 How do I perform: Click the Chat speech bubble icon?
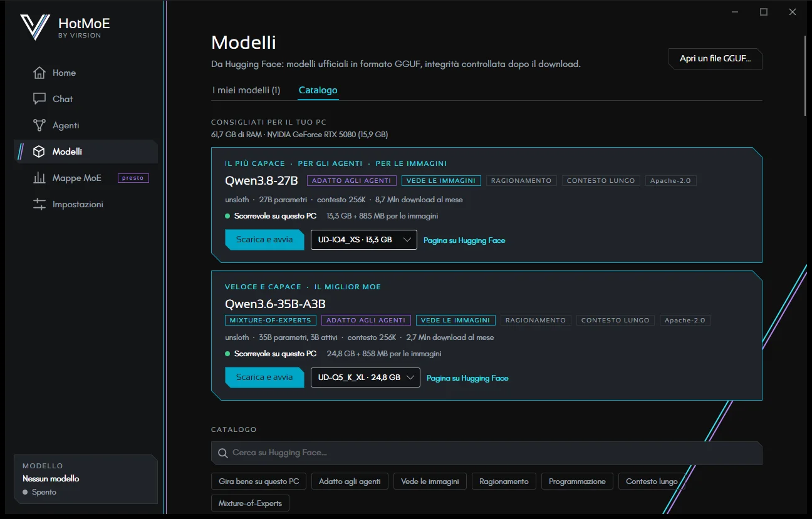click(x=39, y=99)
